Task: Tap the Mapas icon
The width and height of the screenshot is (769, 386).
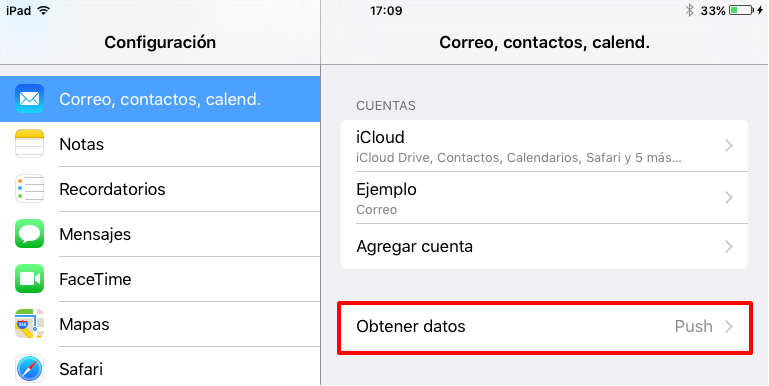Action: (29, 324)
